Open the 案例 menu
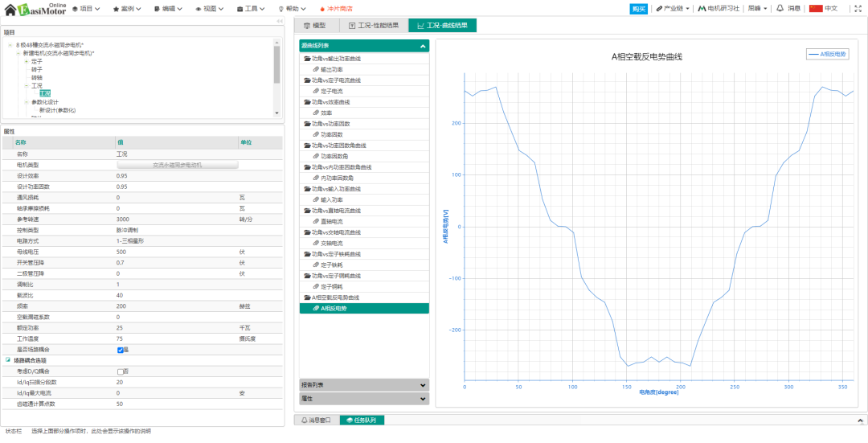 127,9
